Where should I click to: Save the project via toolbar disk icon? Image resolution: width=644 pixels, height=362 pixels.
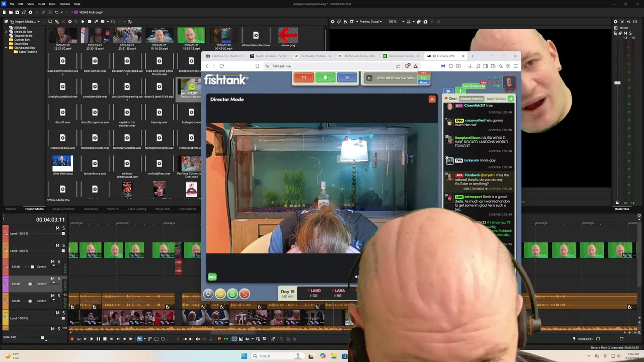click(17, 12)
